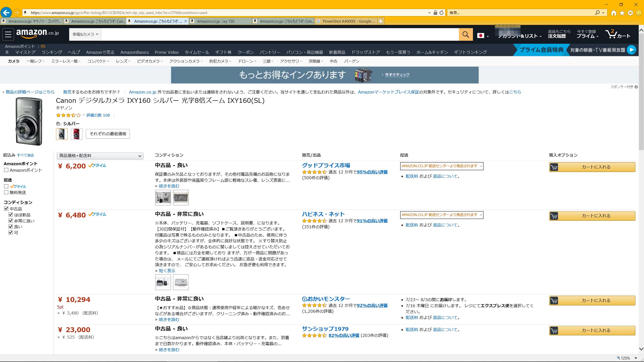This screenshot has width=644, height=362.
Task: Open browser tools gear icon
Action: [x=630, y=13]
